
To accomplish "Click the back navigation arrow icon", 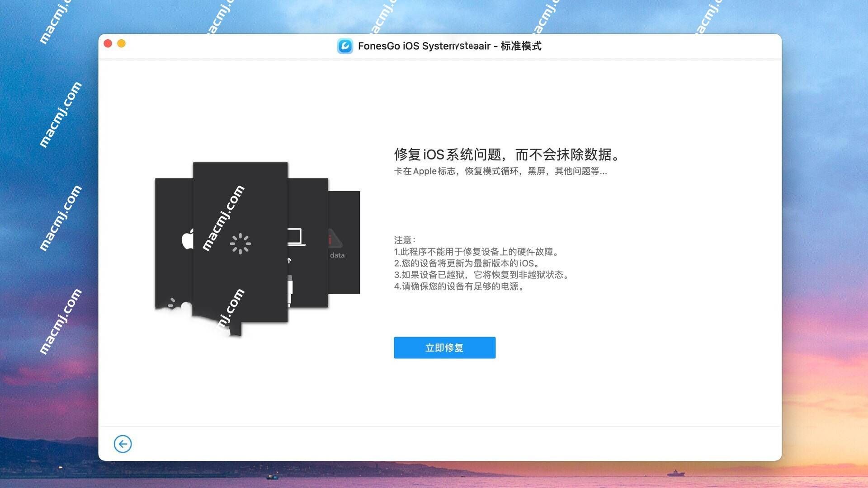I will [122, 444].
